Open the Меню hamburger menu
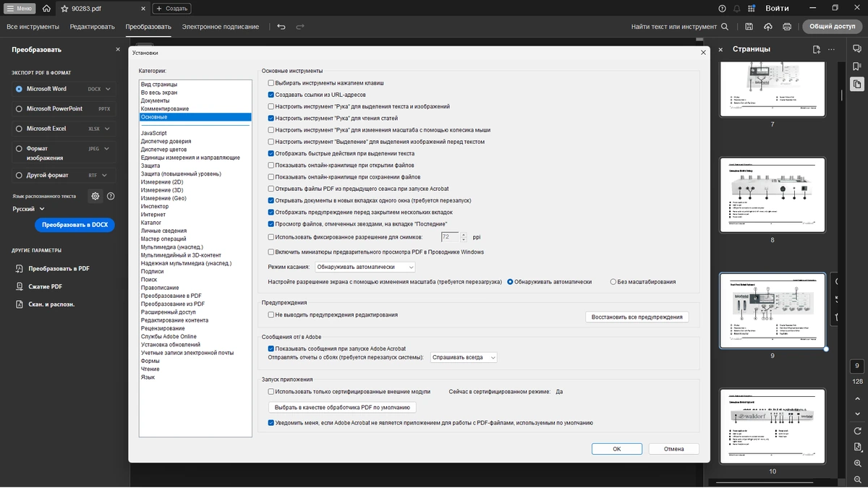Screen dimensions: 868x488 (20, 9)
